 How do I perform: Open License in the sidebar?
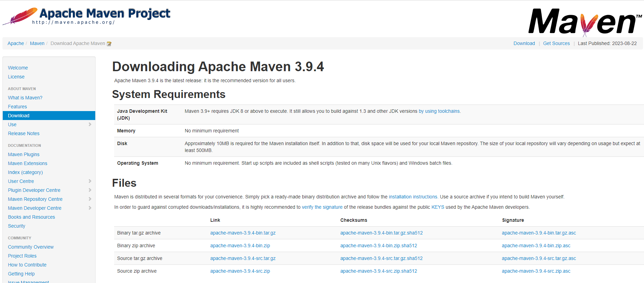tap(16, 77)
